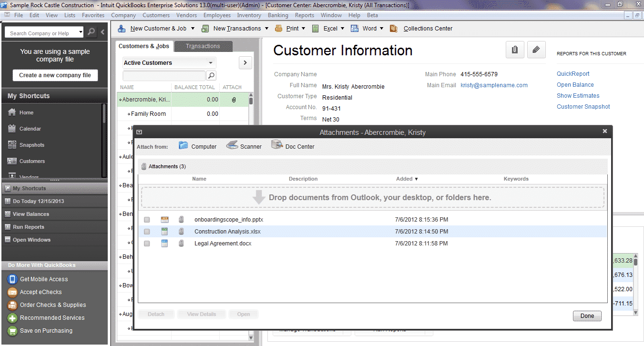Viewport: 644px width, 346px height.
Task: Click the Print printer icon
Action: click(279, 29)
